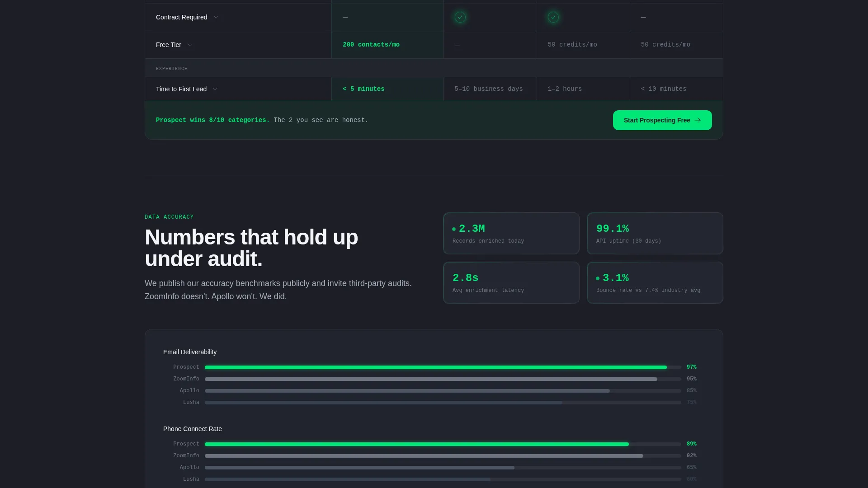The width and height of the screenshot is (868, 488).
Task: Click the EXPERIENCE section header
Action: 434,68
